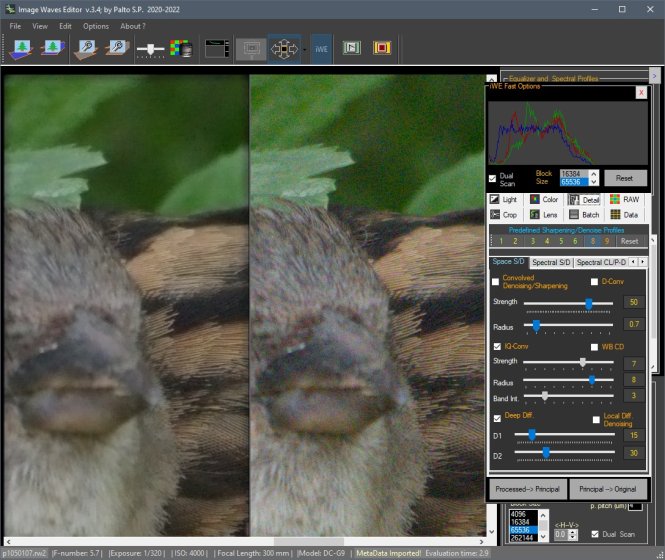Click Reset in Predefined Profiles row
Image resolution: width=665 pixels, height=560 pixels.
pyautogui.click(x=629, y=241)
